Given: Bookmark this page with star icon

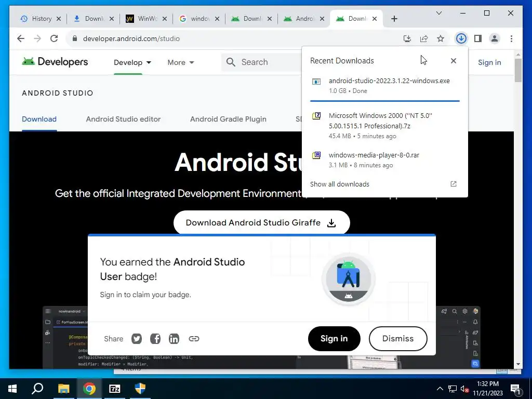Looking at the screenshot, I should point(441,38).
